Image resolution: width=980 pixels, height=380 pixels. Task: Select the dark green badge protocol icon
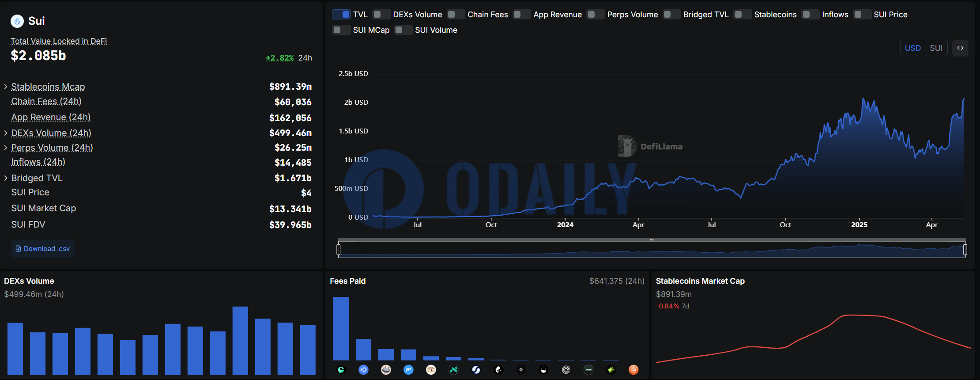[x=588, y=370]
